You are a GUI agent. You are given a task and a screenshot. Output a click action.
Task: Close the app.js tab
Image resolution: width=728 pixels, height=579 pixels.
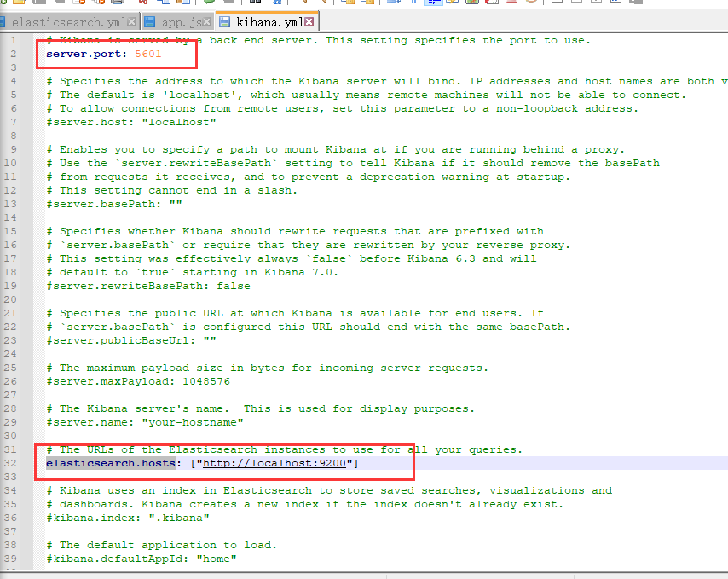click(x=207, y=22)
